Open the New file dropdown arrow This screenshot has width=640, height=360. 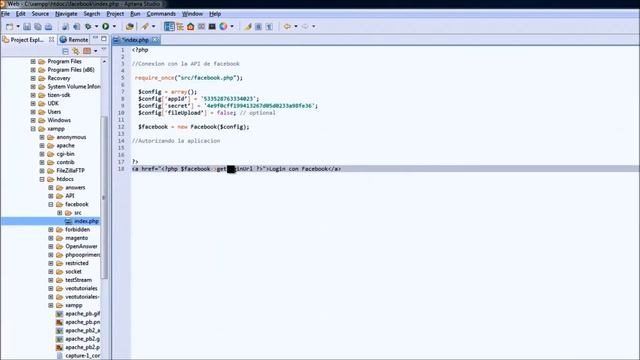point(18,27)
